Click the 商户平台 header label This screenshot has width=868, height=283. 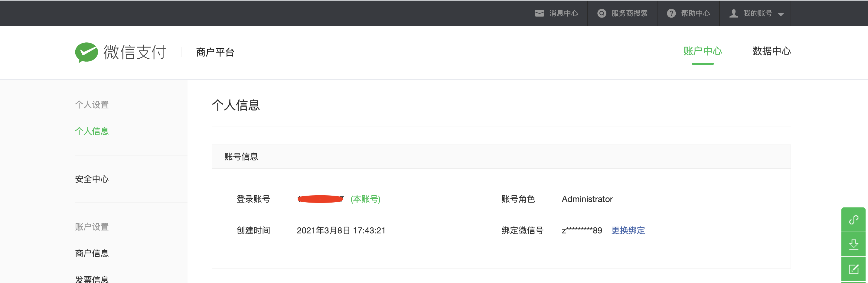215,53
